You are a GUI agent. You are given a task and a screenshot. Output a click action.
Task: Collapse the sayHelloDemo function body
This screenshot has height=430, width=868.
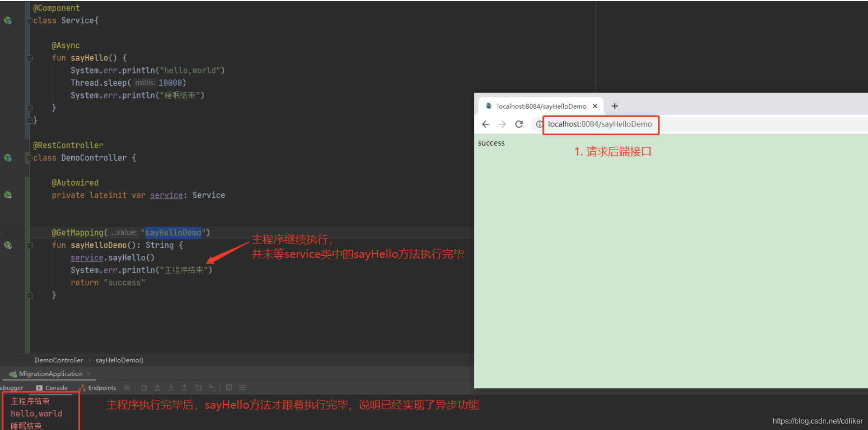pos(30,245)
